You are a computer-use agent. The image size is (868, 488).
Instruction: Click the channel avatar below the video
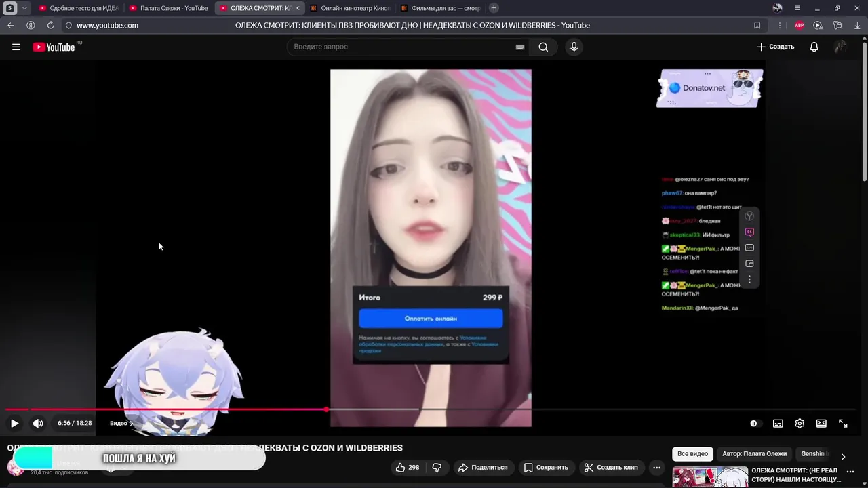pyautogui.click(x=16, y=467)
